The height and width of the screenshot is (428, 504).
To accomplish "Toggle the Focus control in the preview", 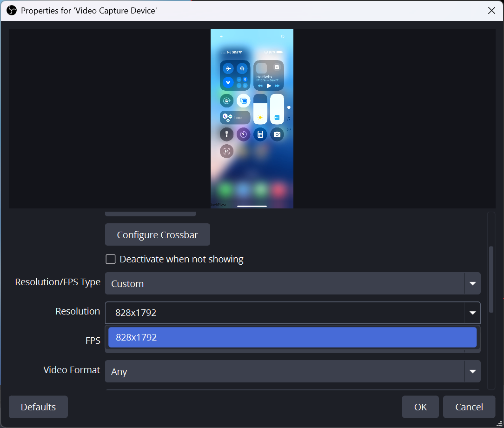I will click(x=235, y=117).
